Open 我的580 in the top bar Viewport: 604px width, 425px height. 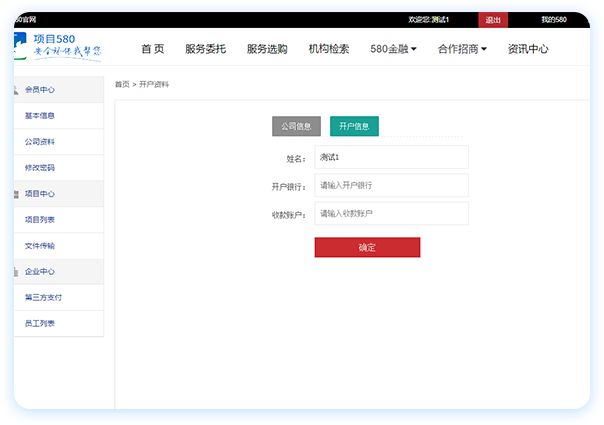coord(553,20)
